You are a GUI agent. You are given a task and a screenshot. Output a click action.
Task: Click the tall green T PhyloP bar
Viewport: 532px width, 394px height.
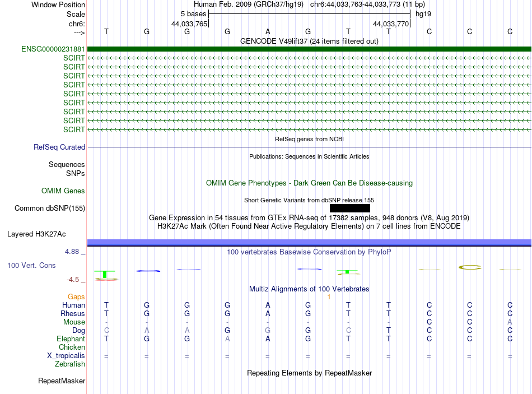105,274
